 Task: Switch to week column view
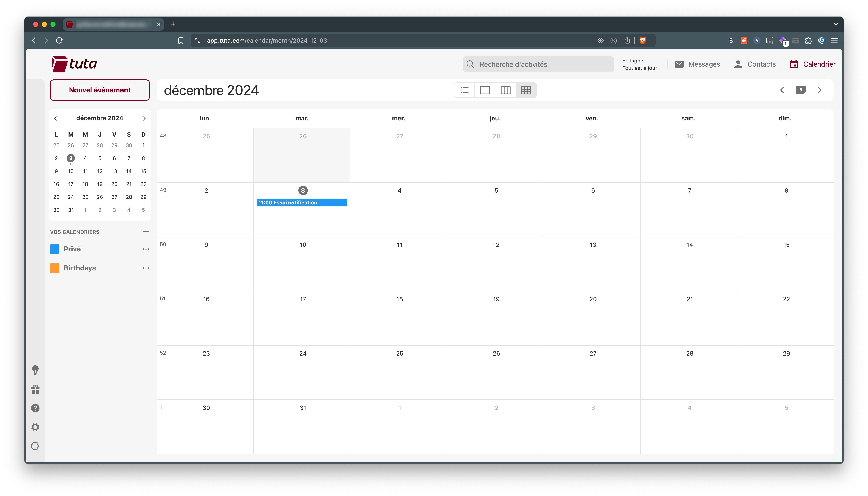tap(506, 90)
